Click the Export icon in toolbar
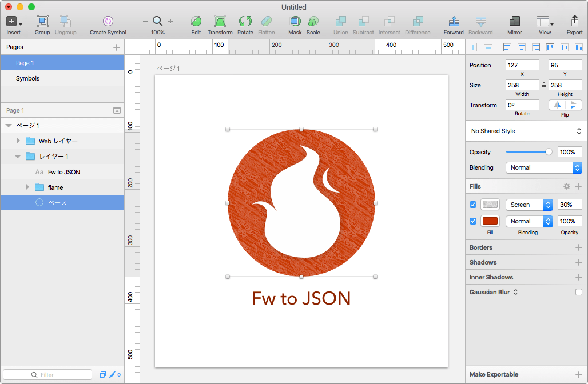588x384 pixels. pos(574,22)
